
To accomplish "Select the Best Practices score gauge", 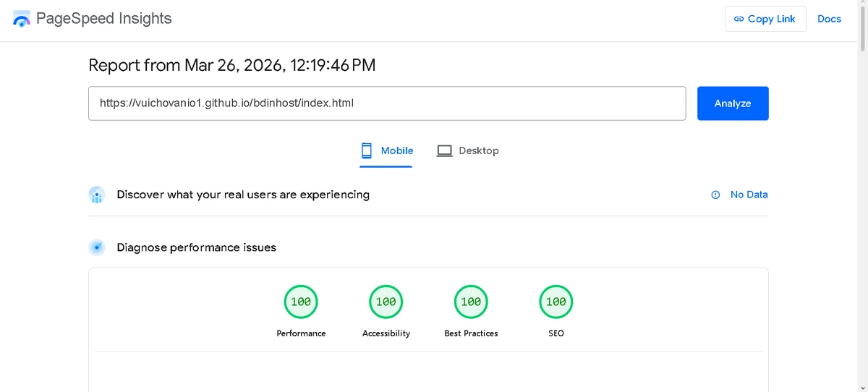I will [x=471, y=302].
